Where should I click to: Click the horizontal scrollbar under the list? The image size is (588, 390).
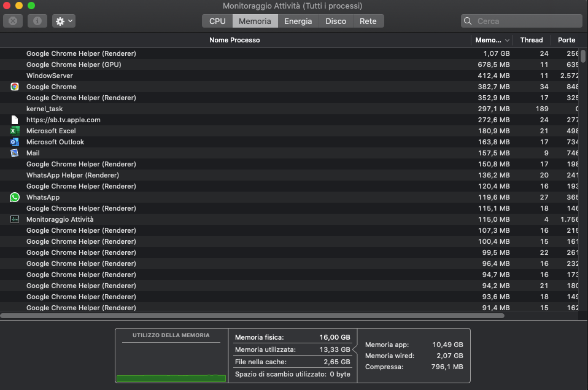[x=252, y=316]
